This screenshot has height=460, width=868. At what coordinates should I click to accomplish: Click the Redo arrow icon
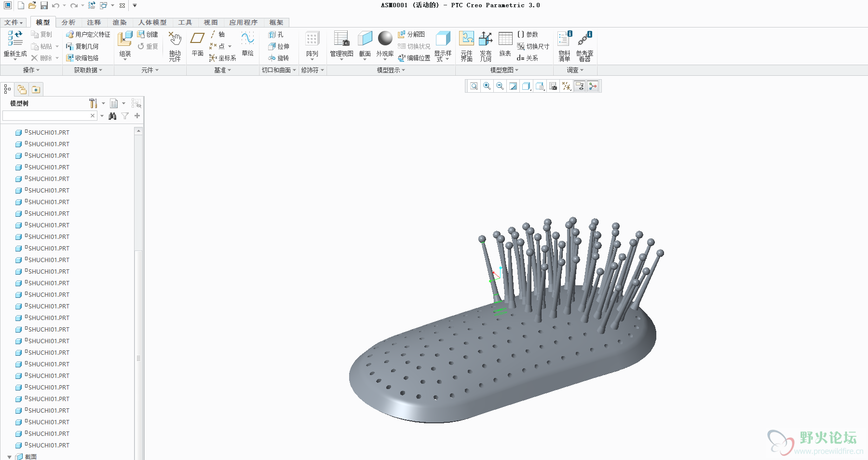[x=74, y=5]
